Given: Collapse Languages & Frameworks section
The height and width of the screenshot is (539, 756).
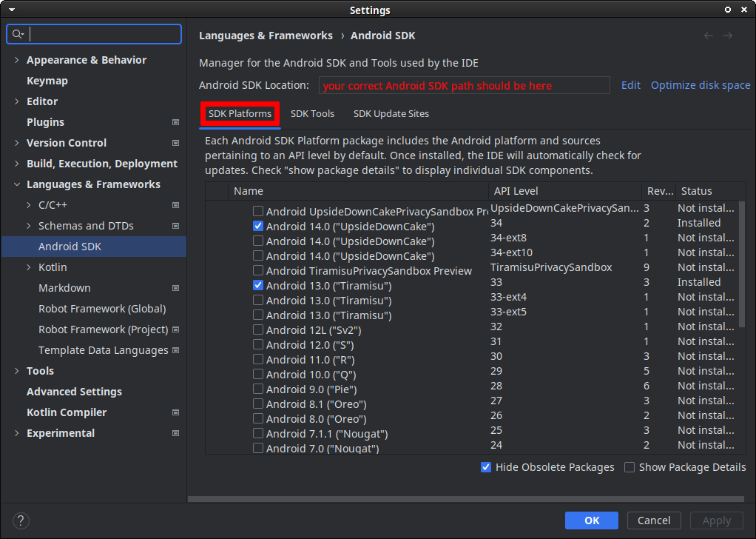Looking at the screenshot, I should click(x=17, y=184).
